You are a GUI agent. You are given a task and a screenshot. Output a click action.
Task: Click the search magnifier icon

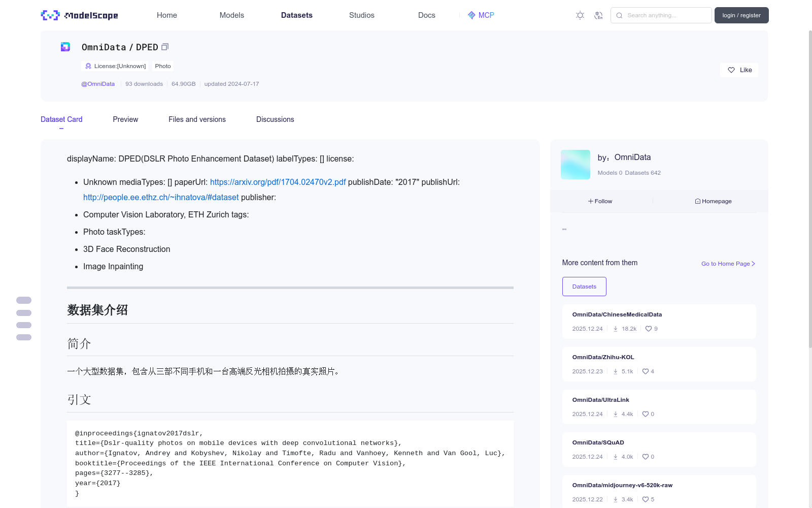(x=619, y=15)
